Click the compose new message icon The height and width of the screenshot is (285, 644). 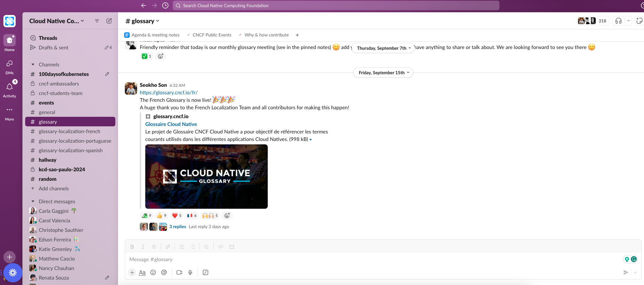pos(109,21)
